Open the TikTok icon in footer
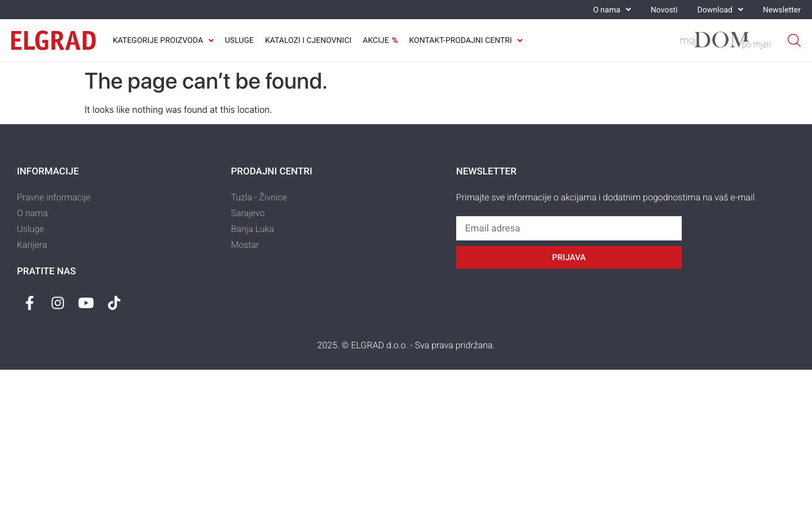The width and height of the screenshot is (812, 508). (x=114, y=303)
